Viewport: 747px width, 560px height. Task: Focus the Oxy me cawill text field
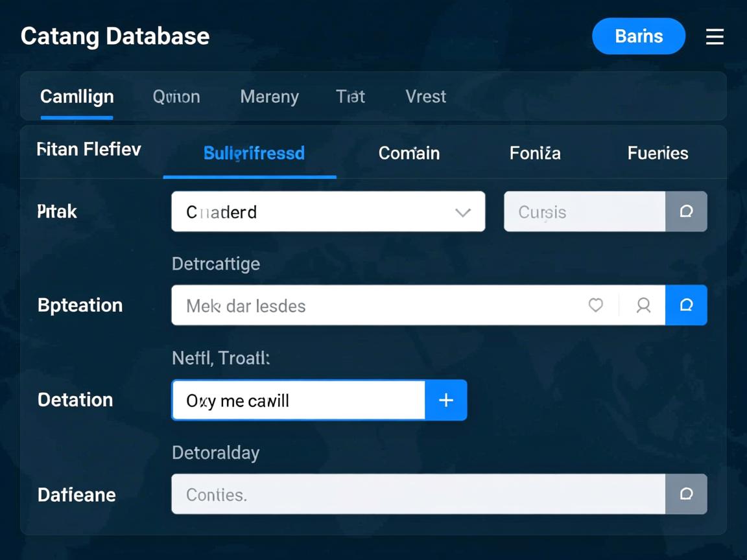298,401
